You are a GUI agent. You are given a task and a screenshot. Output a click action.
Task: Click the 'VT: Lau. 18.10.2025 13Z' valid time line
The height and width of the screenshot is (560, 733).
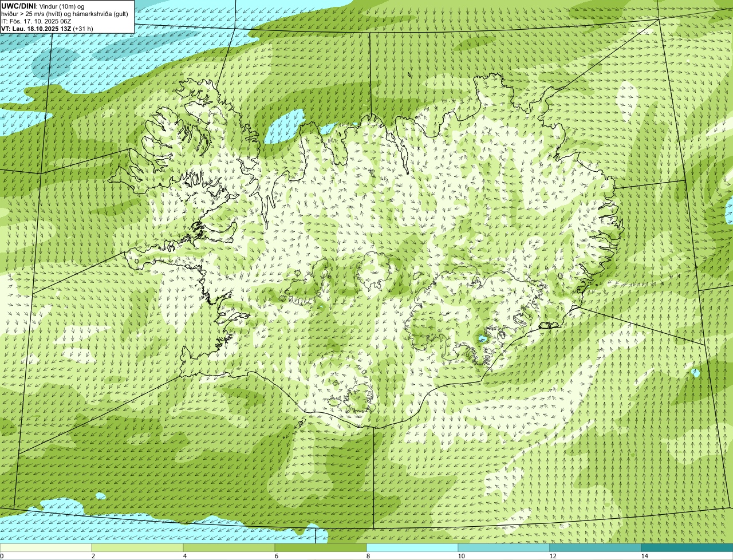47,29
